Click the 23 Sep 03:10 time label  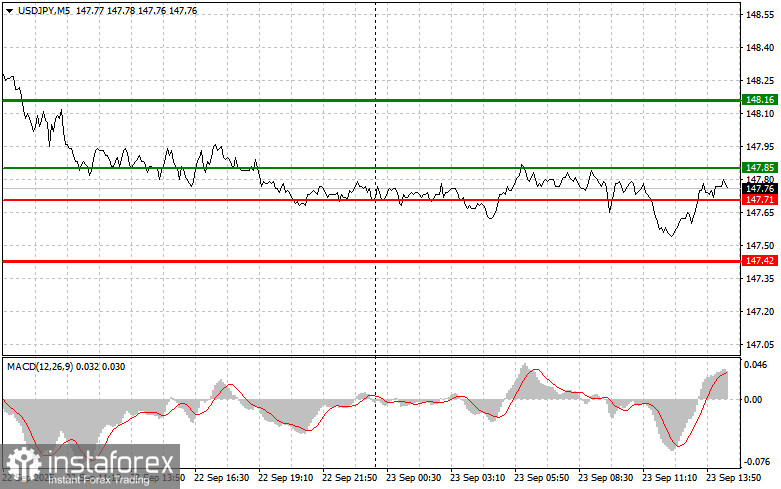477,478
